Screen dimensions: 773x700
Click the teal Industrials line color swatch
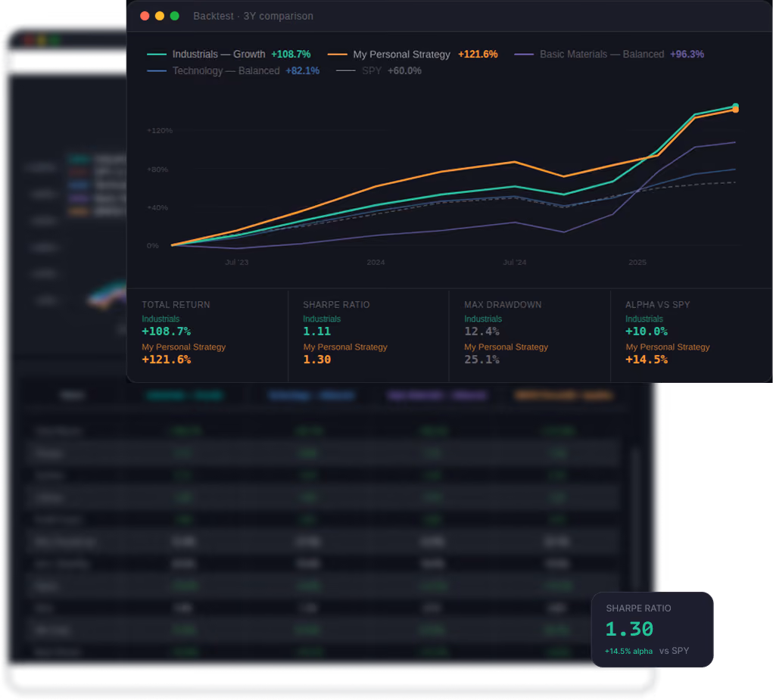pyautogui.click(x=156, y=54)
